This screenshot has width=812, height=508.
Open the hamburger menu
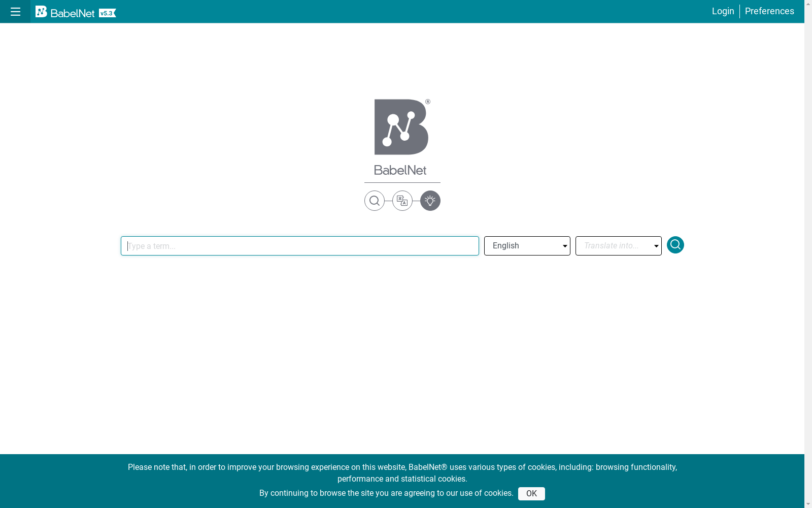click(15, 12)
